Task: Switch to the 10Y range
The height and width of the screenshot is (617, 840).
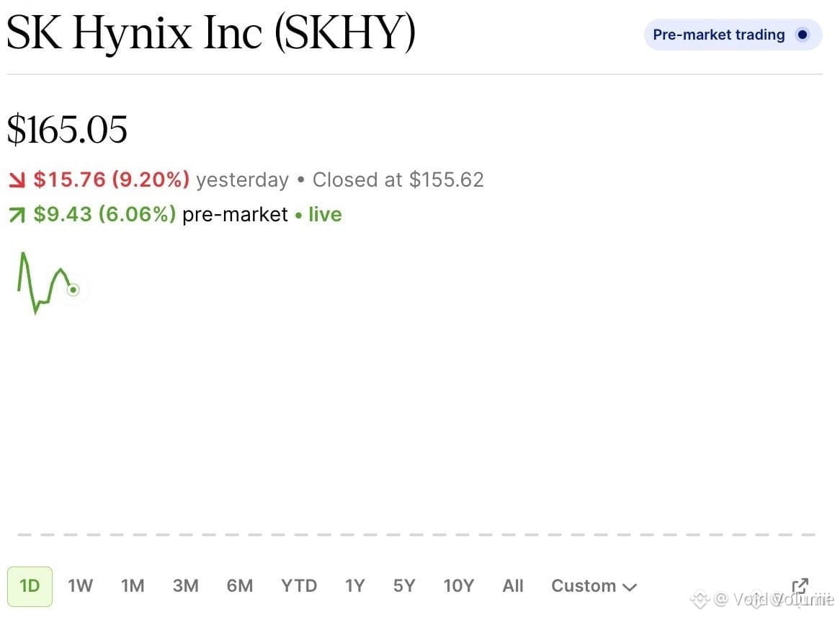Action: (459, 586)
